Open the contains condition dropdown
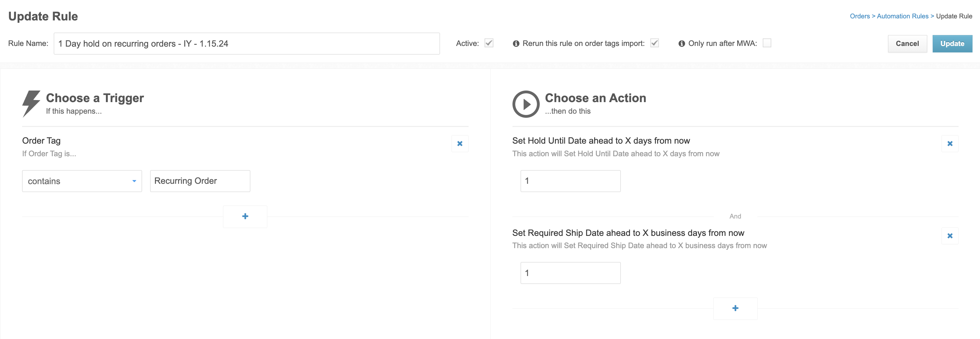The image size is (980, 339). 82,181
